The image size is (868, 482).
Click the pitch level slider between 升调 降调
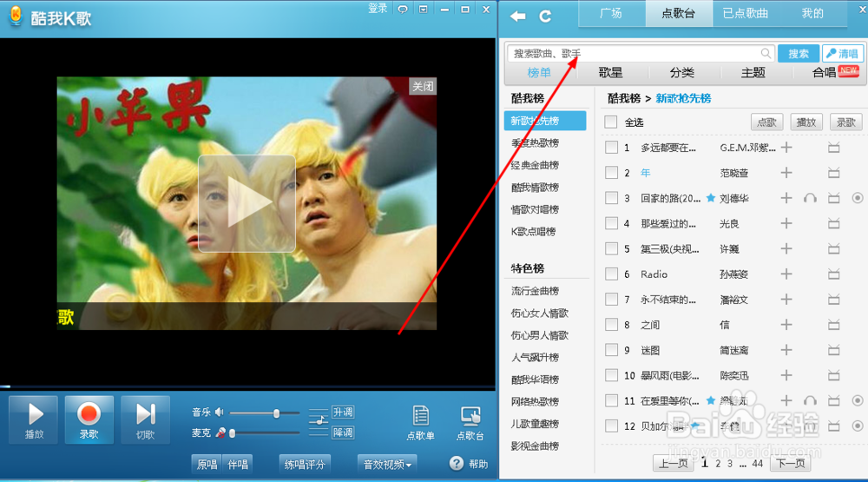319,422
